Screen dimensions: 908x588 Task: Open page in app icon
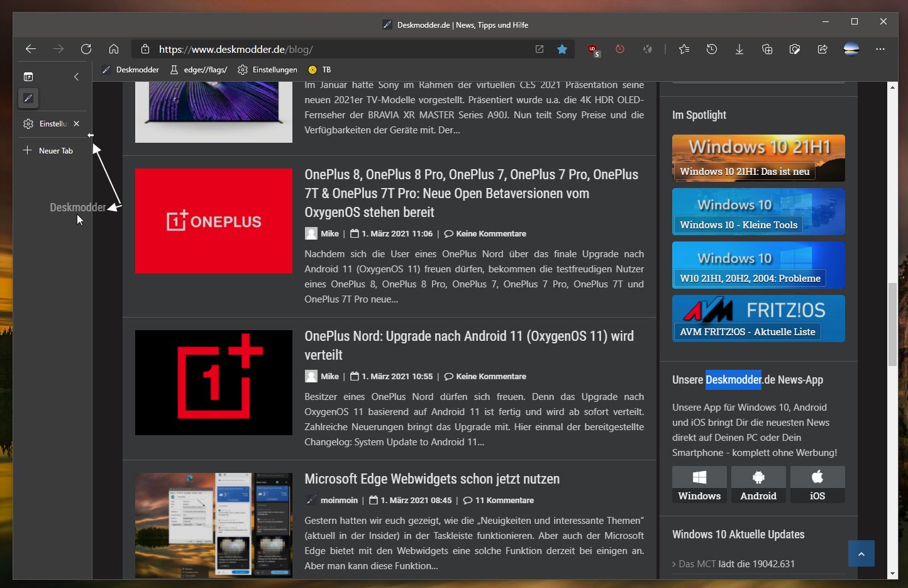540,49
